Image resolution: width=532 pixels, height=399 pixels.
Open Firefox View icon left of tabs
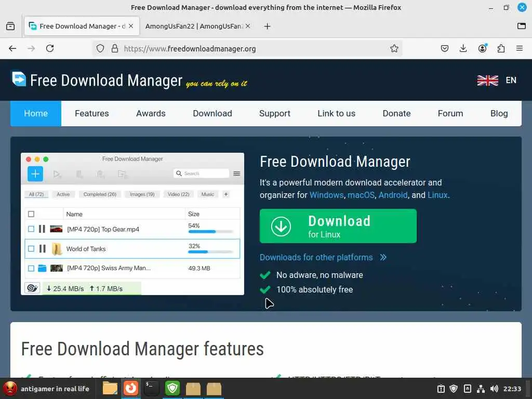(10, 26)
